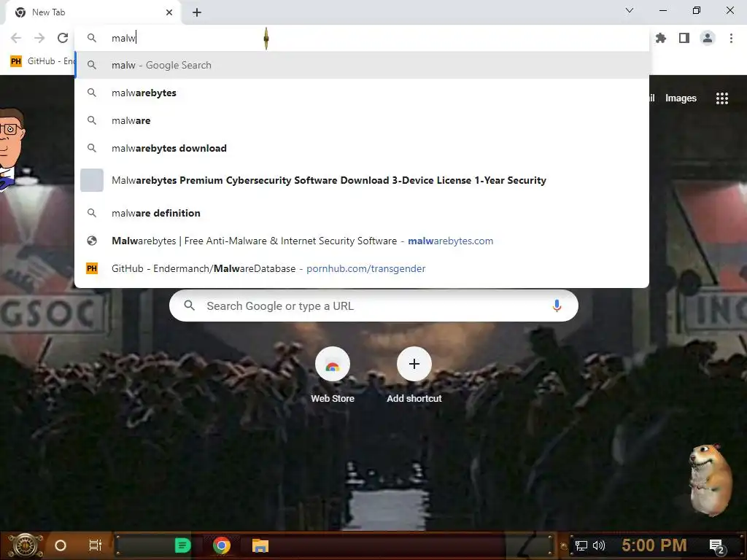
Task: Open Chrome's three-dot menu
Action: pos(731,38)
